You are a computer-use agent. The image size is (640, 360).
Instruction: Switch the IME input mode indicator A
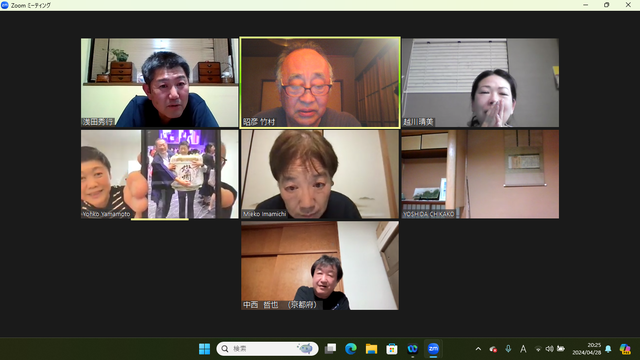coord(523,349)
